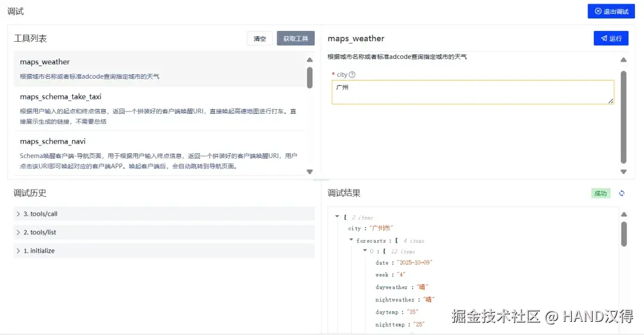Collapse the forecasts array node

click(x=351, y=240)
